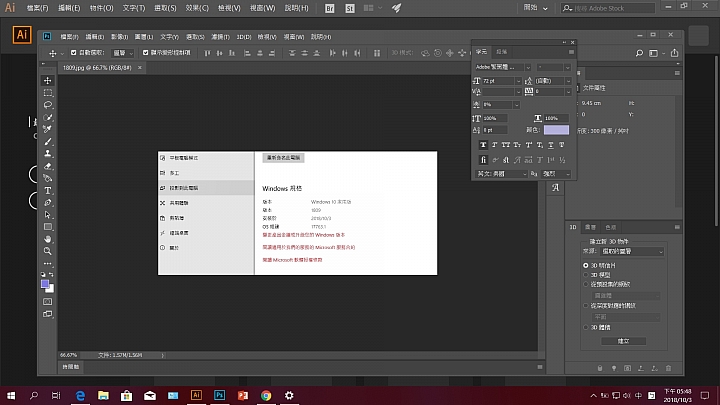This screenshot has height=405, width=720.
Task: Select the Hand tool
Action: (x=48, y=239)
